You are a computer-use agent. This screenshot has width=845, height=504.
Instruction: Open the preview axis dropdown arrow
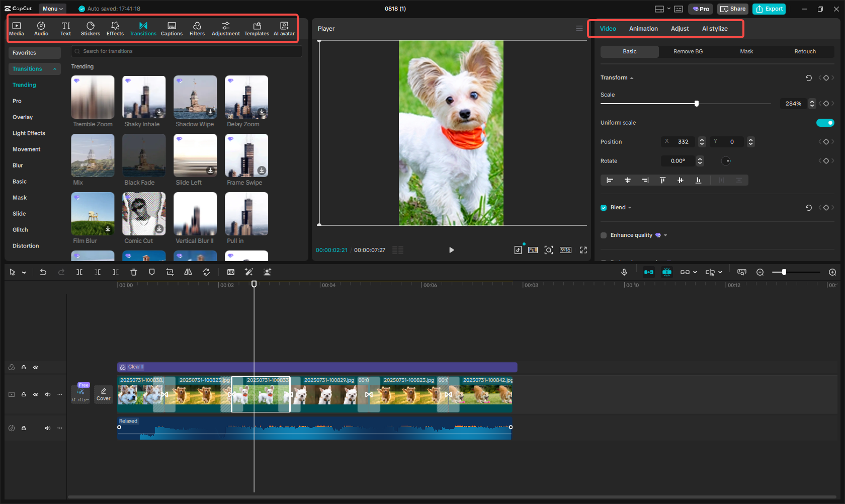tap(720, 272)
